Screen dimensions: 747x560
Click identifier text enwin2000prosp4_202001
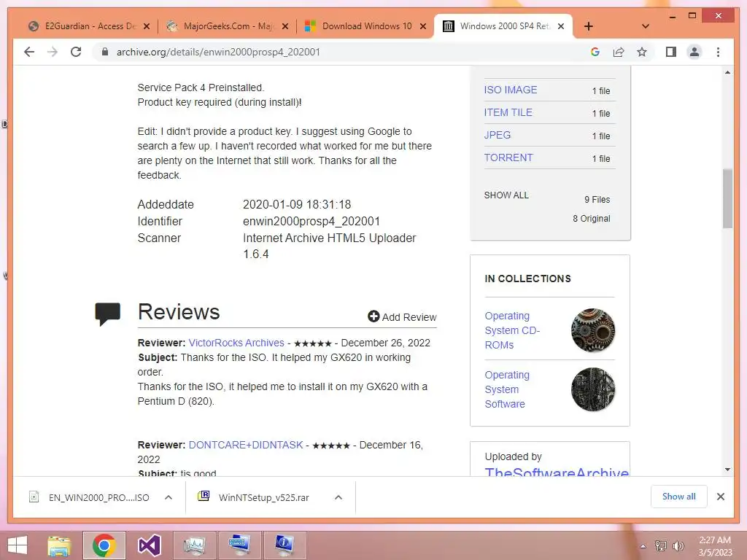[311, 222]
